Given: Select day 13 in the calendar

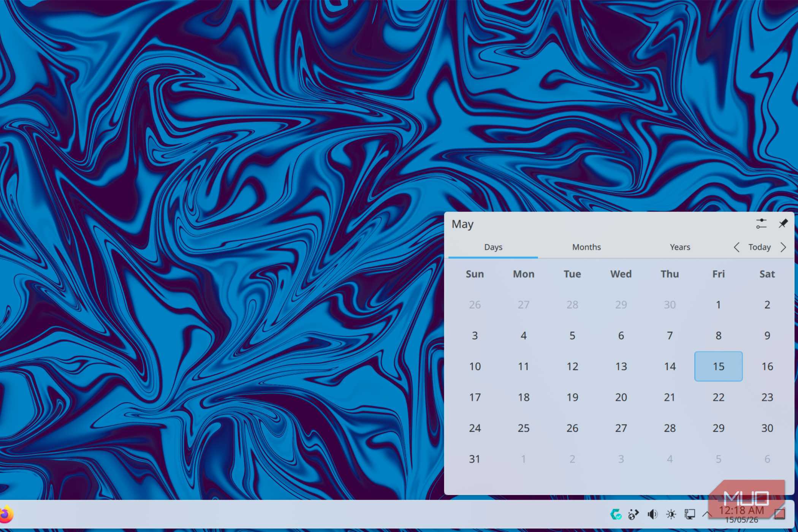Looking at the screenshot, I should coord(621,366).
